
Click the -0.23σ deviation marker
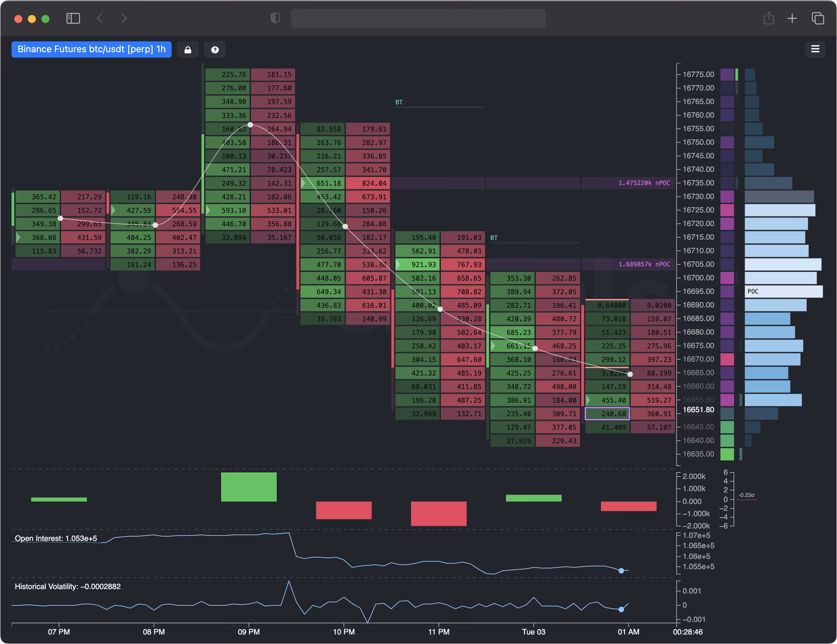pyautogui.click(x=746, y=495)
